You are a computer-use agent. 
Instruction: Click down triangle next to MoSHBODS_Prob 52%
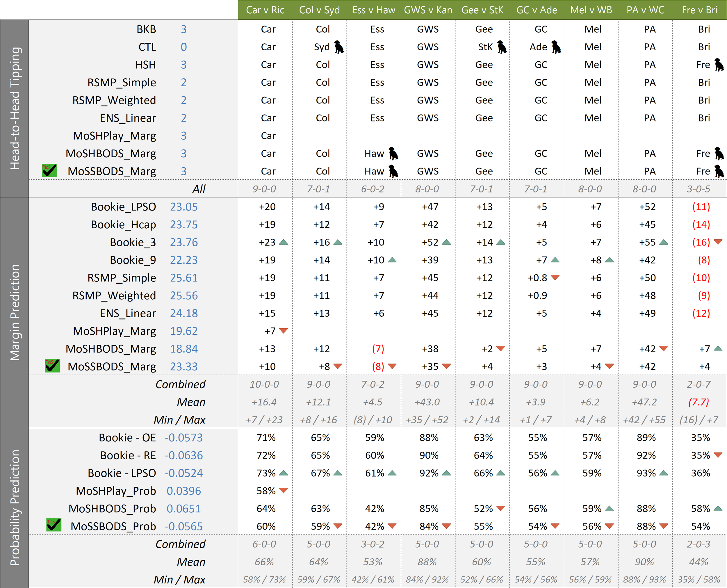(x=501, y=508)
